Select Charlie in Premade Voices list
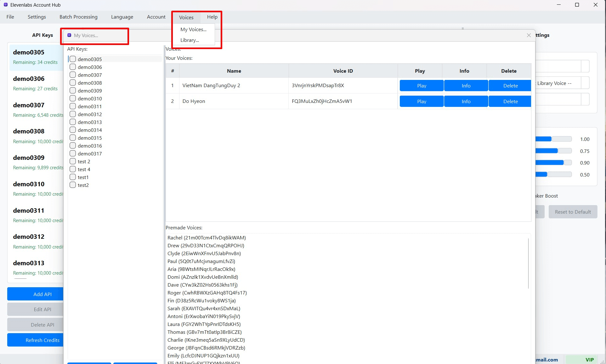Screen dimensions: 606x364 (206, 340)
